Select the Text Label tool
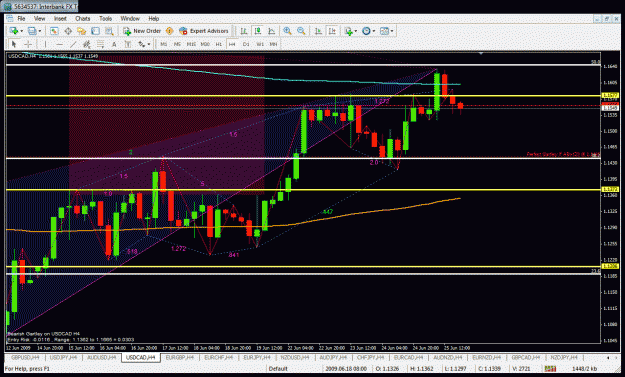The image size is (625, 377). point(128,44)
